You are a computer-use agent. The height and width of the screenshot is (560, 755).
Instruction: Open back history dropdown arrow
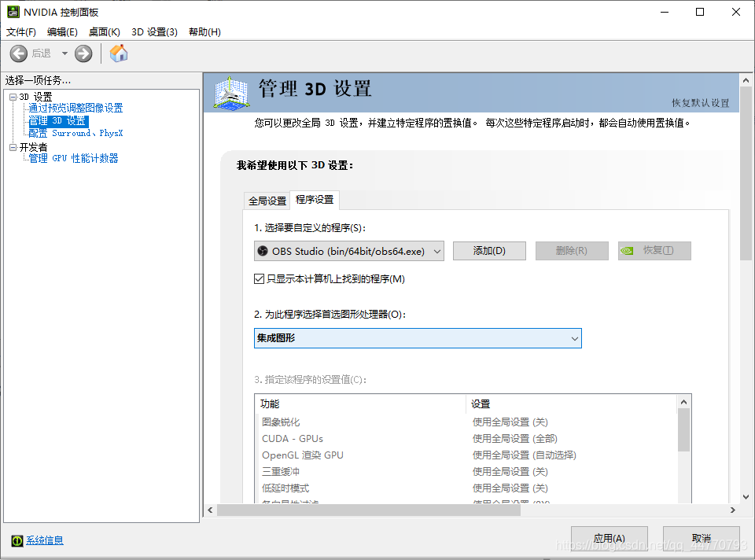[64, 53]
